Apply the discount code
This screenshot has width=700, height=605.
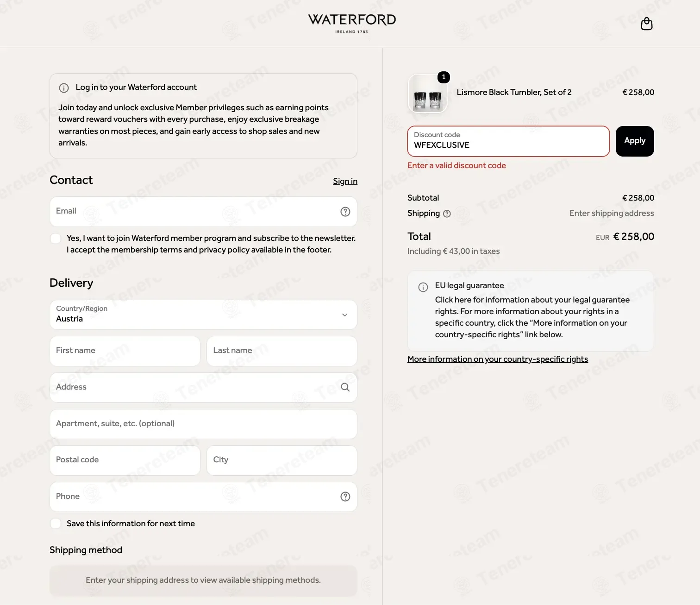click(x=635, y=141)
